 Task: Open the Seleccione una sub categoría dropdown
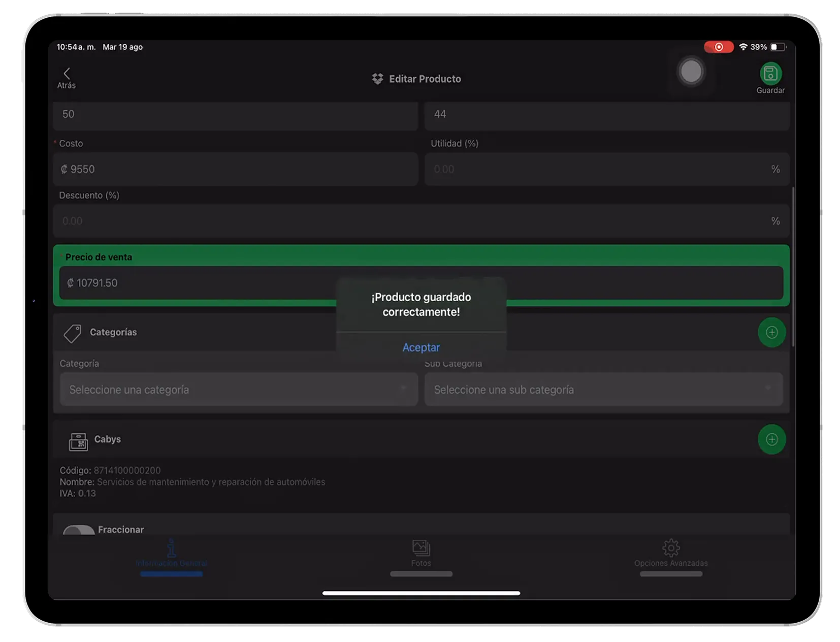603,390
